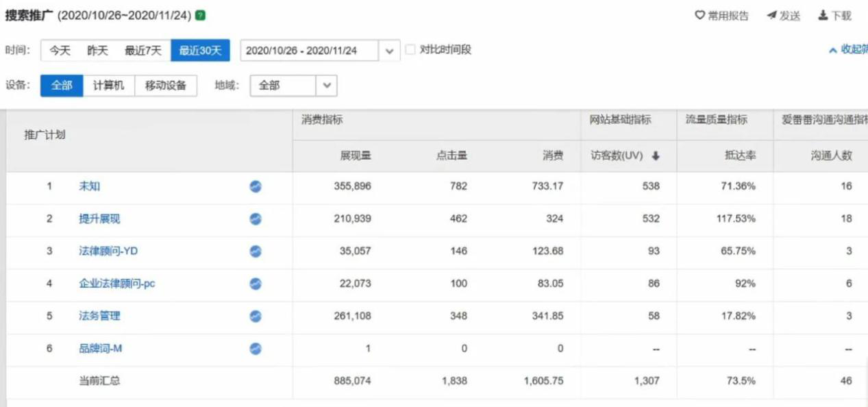Click the 访客数(UV) sort arrow
Image resolution: width=868 pixels, height=407 pixels.
[655, 156]
